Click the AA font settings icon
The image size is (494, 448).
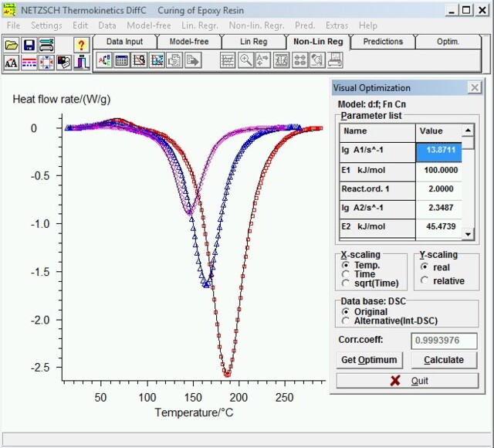coord(12,63)
